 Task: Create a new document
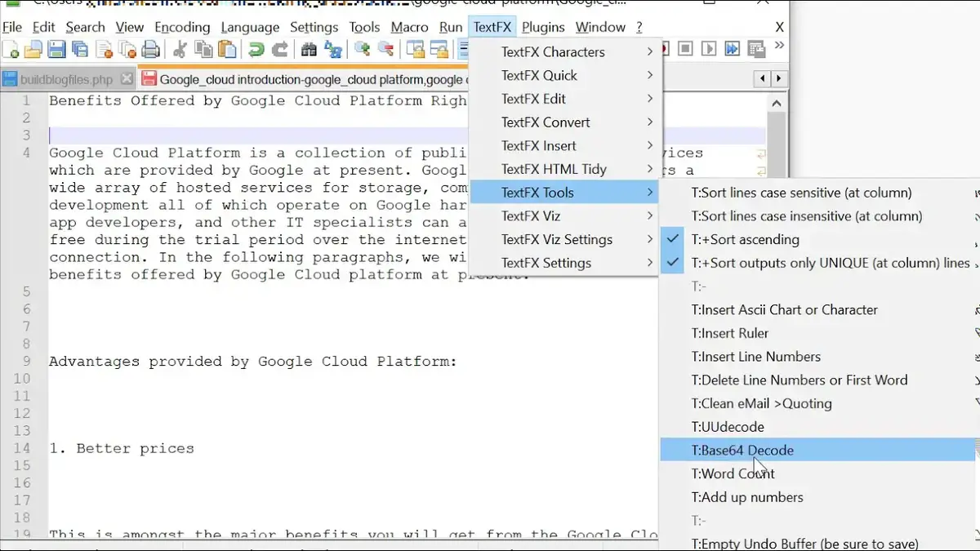tap(11, 51)
